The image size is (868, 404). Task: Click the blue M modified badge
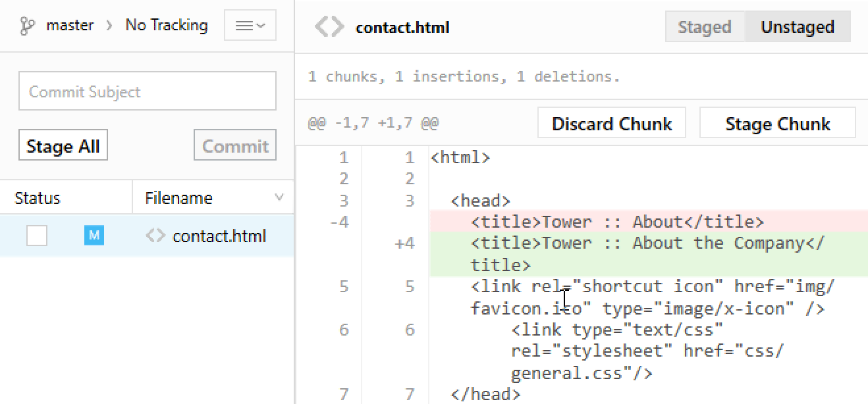click(94, 235)
